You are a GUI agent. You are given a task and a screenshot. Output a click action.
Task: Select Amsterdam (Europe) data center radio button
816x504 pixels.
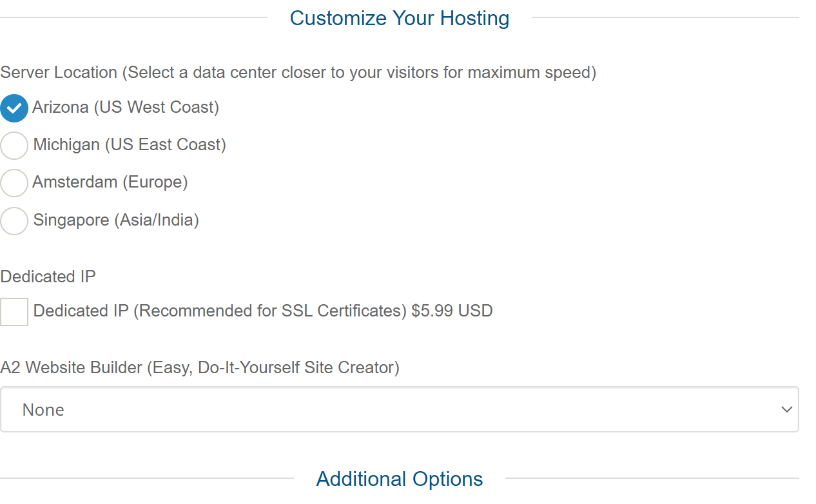(x=14, y=183)
